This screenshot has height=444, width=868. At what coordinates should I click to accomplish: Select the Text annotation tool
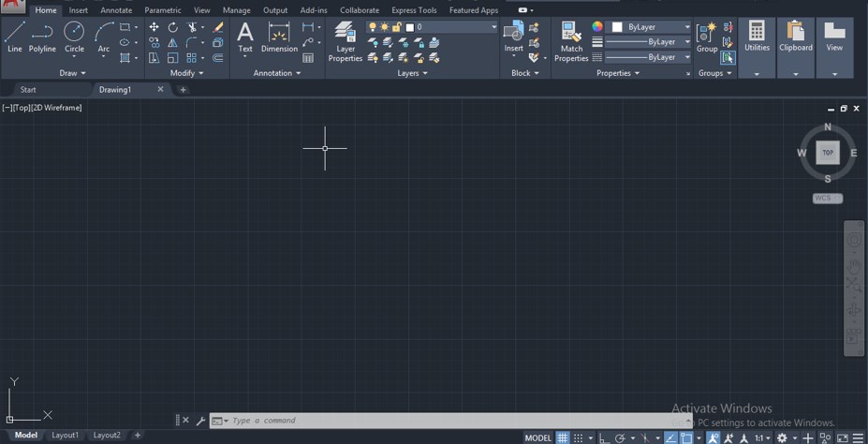coord(245,37)
